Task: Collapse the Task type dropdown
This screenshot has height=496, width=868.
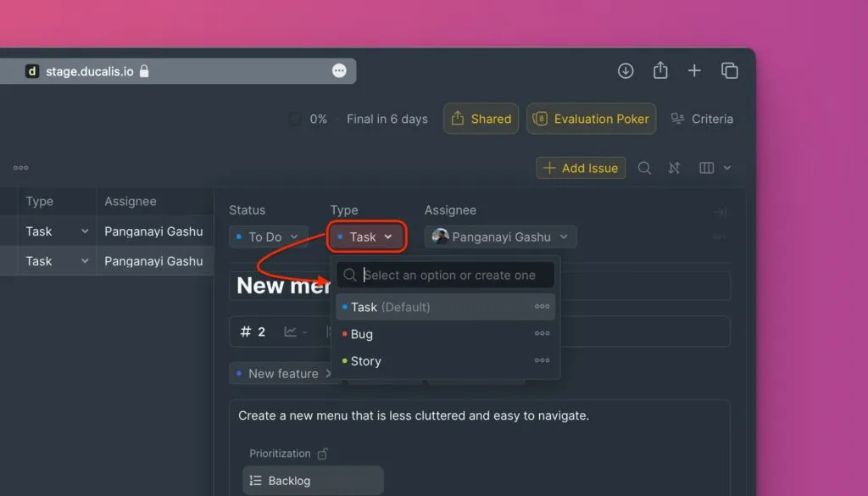Action: tap(367, 237)
